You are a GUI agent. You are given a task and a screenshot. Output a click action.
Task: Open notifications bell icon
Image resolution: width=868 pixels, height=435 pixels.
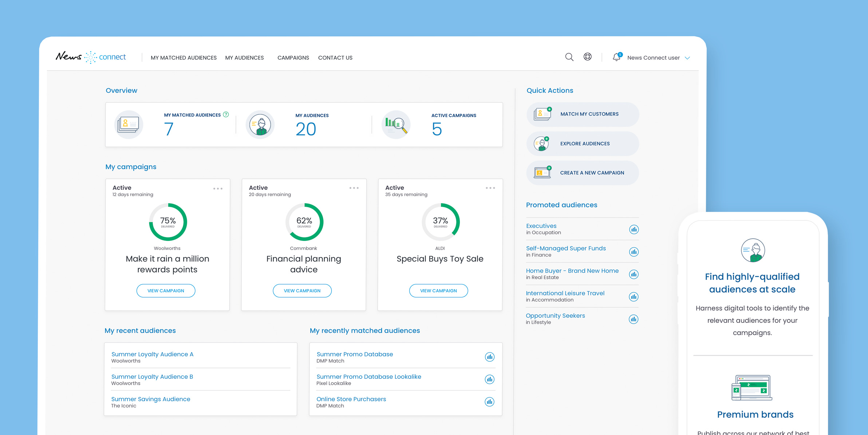[617, 57]
